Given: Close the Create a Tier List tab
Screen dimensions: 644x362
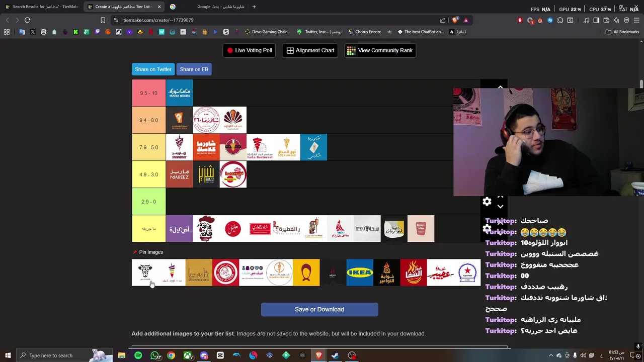Looking at the screenshot, I should (159, 7).
